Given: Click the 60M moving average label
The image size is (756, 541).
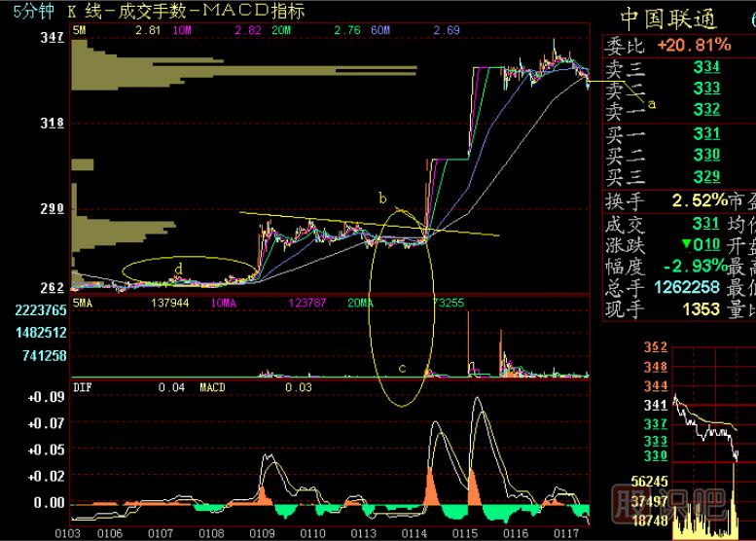Looking at the screenshot, I should 380,31.
